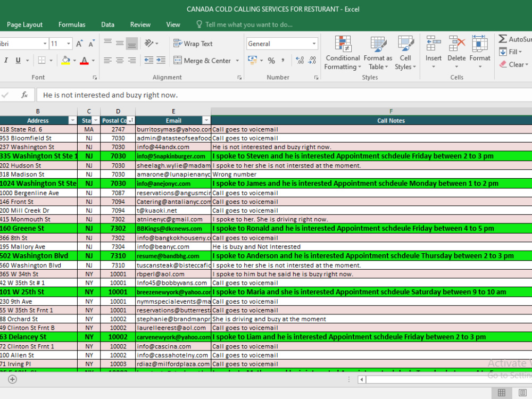Click in the formula bar text
Viewport: 532px width, 399px height.
click(x=110, y=95)
